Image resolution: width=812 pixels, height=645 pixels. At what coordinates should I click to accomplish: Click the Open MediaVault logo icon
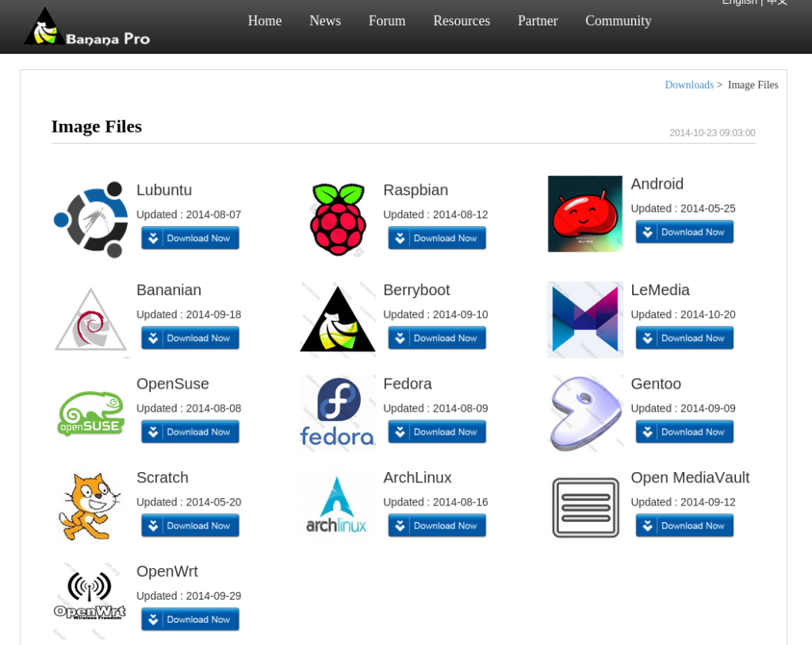pos(586,508)
